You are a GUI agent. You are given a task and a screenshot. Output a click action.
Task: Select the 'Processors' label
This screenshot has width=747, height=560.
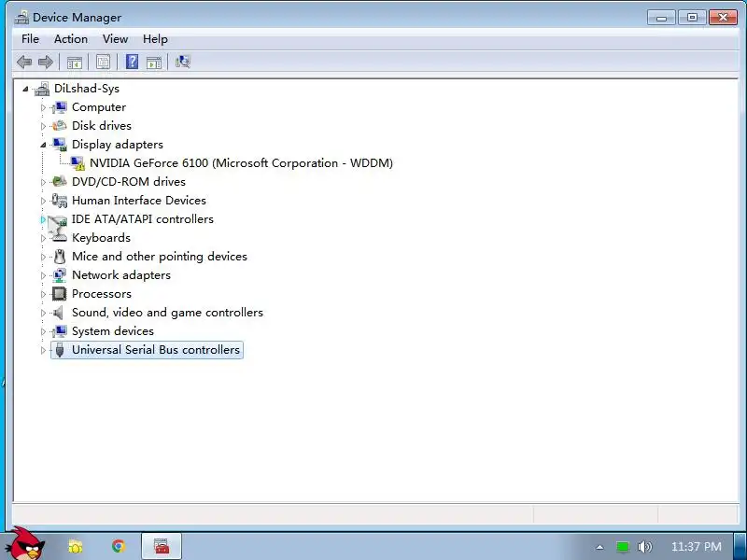[x=102, y=294]
